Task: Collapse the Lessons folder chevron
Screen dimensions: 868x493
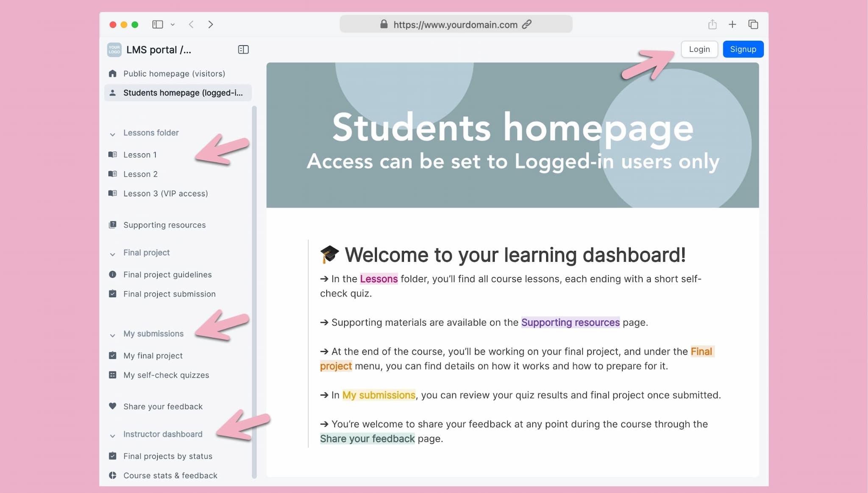Action: coord(112,134)
